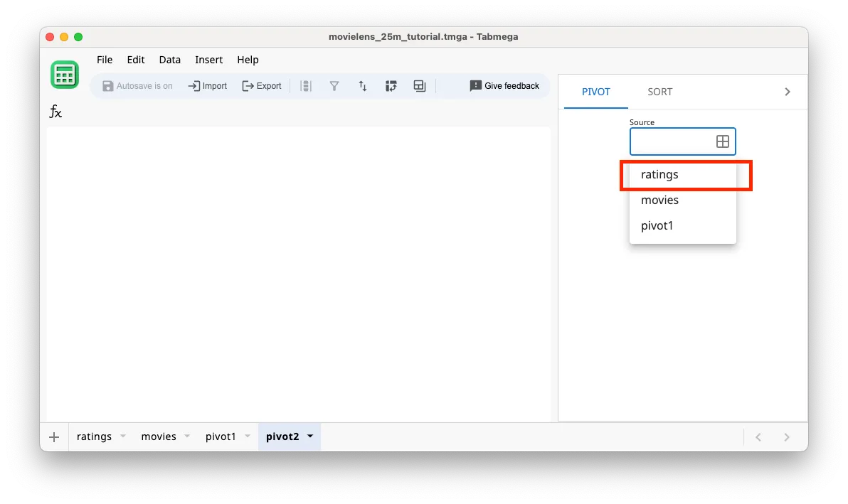Open the Source table picker grid icon
Screen dimensions: 848x504
click(x=723, y=141)
